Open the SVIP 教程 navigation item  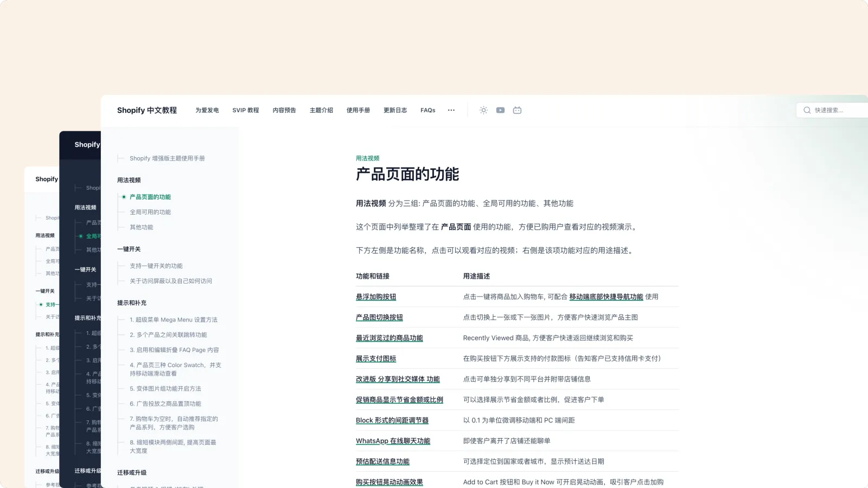[x=246, y=110]
